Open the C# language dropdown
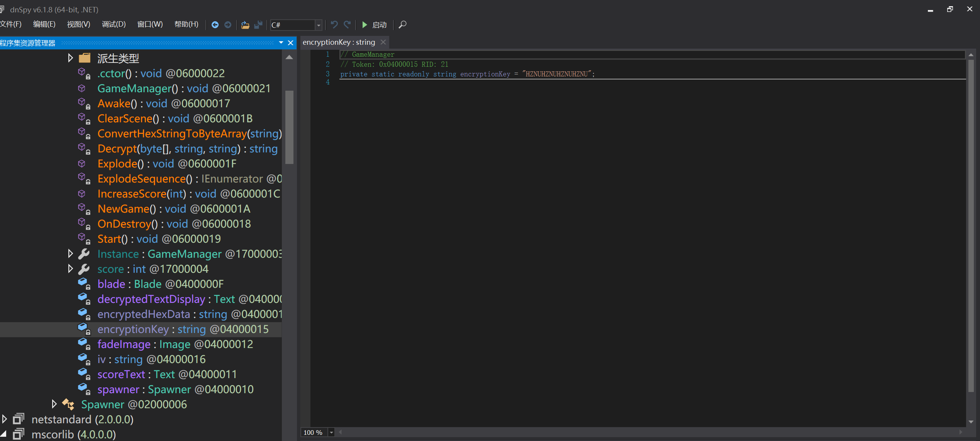This screenshot has height=441, width=980. 319,25
